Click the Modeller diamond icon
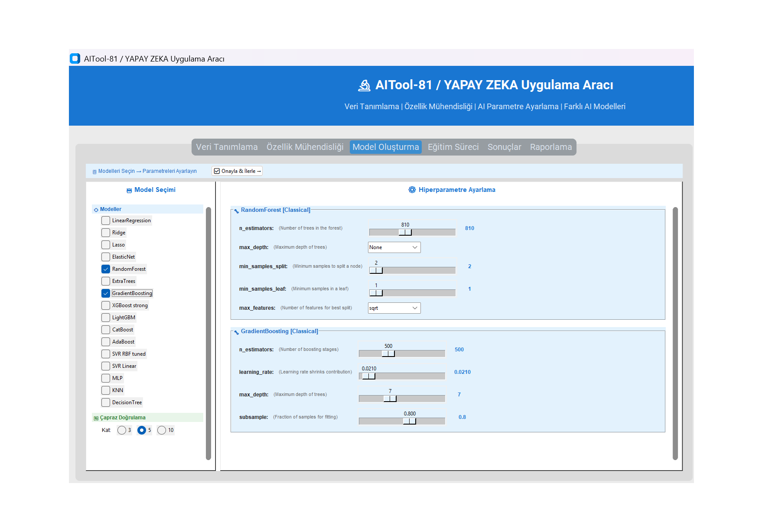Image resolution: width=765 pixels, height=532 pixels. coord(96,210)
